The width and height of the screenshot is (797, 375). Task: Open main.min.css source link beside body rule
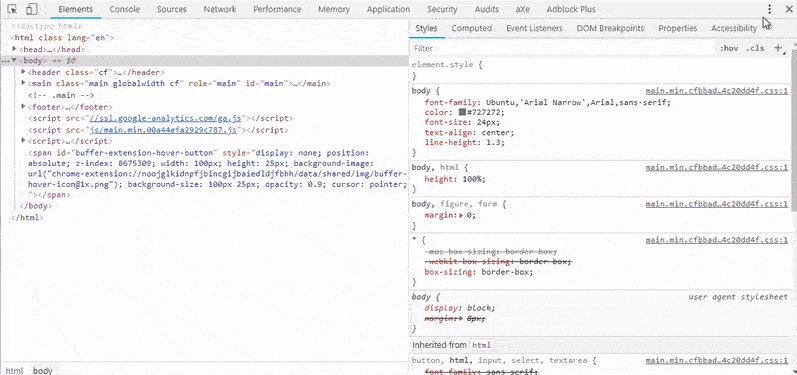pyautogui.click(x=717, y=91)
